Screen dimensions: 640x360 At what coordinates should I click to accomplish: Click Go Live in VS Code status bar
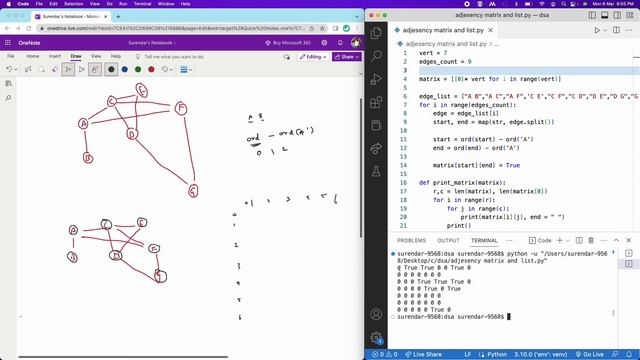point(589,354)
